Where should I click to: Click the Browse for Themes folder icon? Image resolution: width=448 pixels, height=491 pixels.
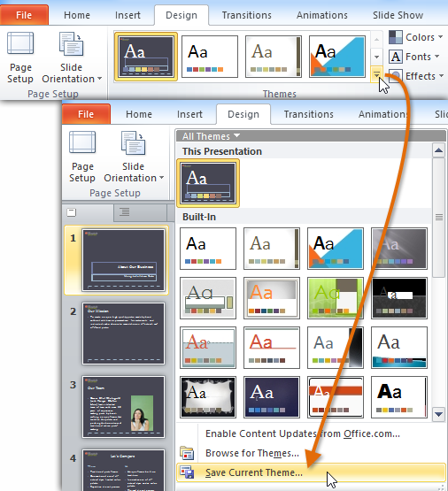click(x=187, y=453)
